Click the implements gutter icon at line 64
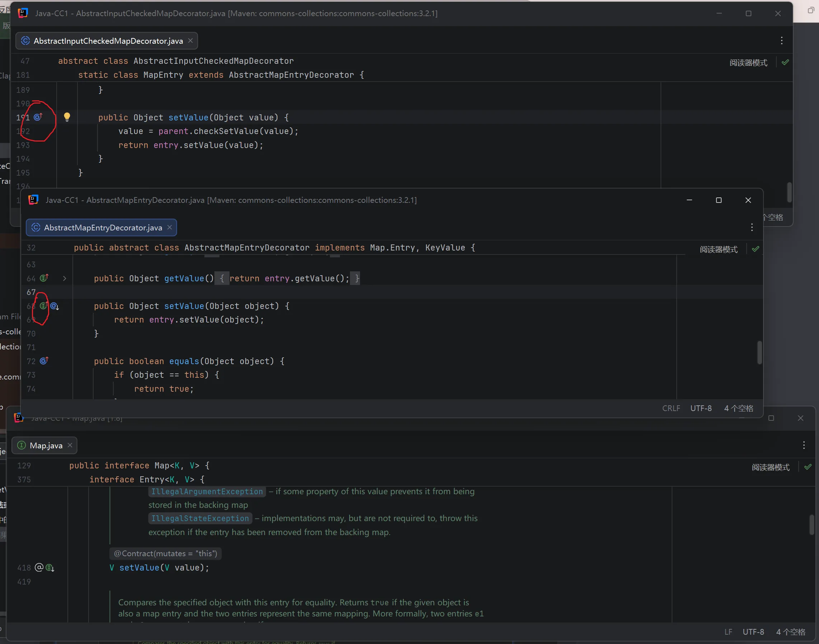Viewport: 819px width, 644px height. click(x=44, y=278)
